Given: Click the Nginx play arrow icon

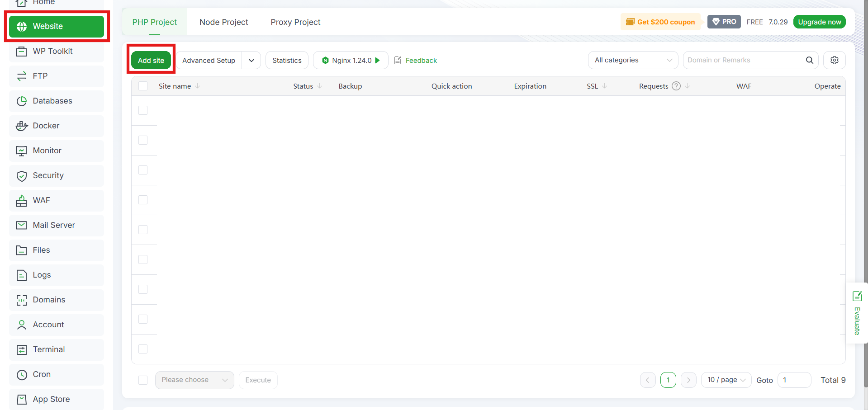Looking at the screenshot, I should click(x=377, y=60).
